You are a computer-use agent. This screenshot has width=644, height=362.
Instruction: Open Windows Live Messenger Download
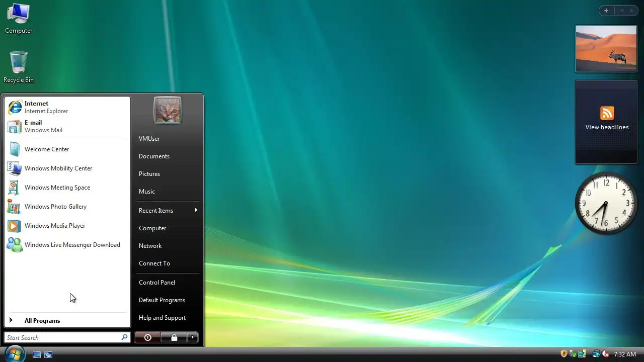point(67,245)
